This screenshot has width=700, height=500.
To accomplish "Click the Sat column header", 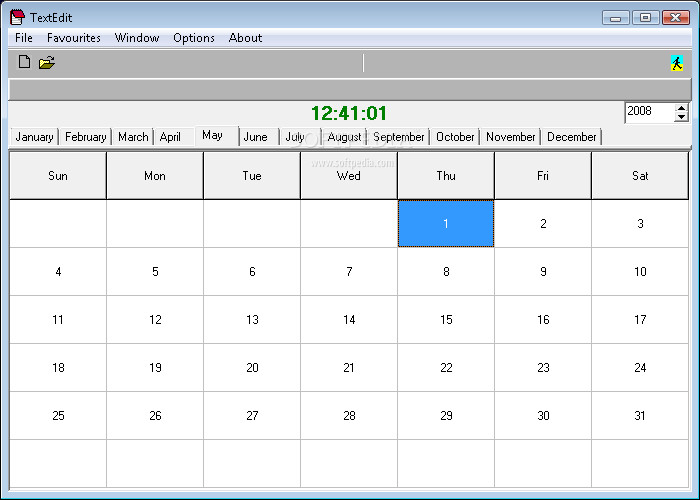I will pyautogui.click(x=640, y=175).
